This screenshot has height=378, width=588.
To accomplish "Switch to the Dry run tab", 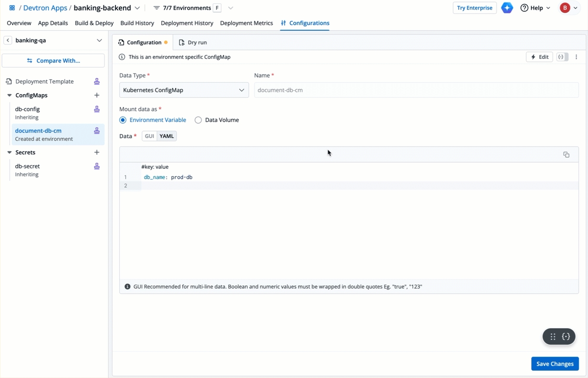I will click(193, 42).
